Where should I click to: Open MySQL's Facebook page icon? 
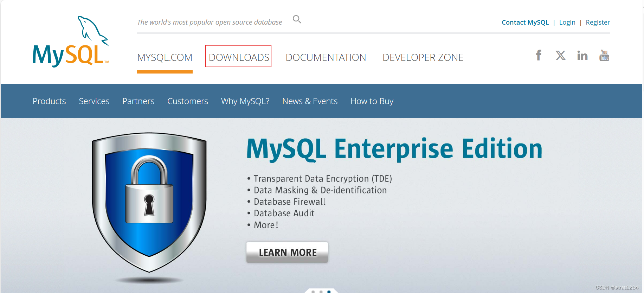539,55
